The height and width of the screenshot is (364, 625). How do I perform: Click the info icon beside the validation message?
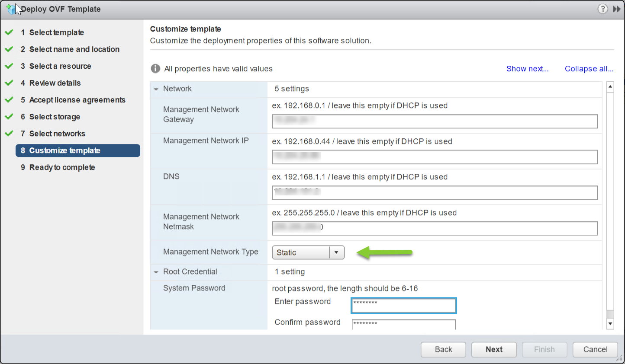(155, 68)
